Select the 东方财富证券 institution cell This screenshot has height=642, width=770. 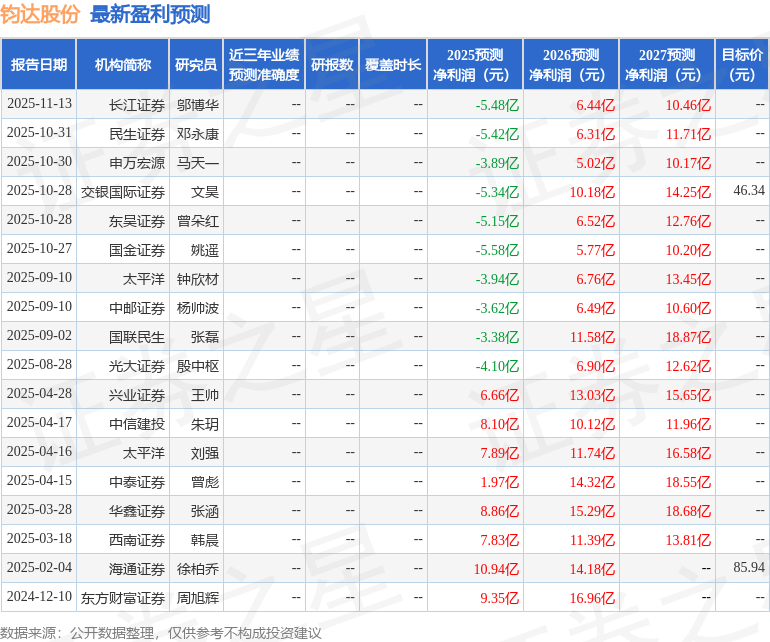[123, 598]
